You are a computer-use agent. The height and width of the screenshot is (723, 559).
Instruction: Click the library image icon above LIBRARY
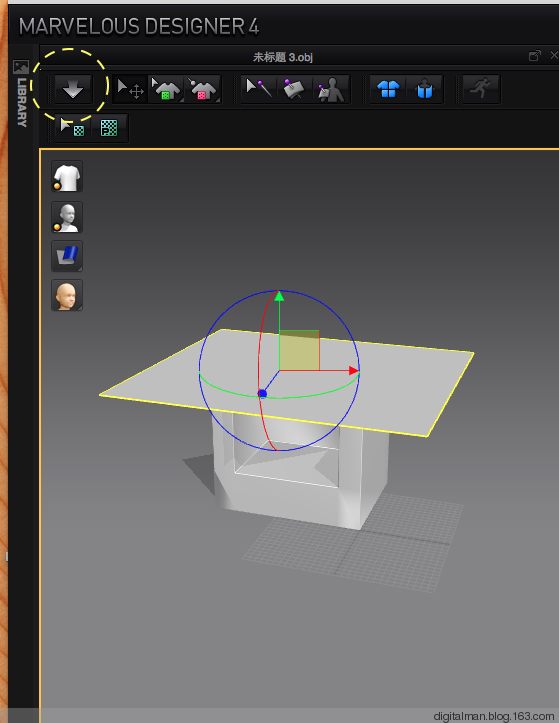click(21, 67)
